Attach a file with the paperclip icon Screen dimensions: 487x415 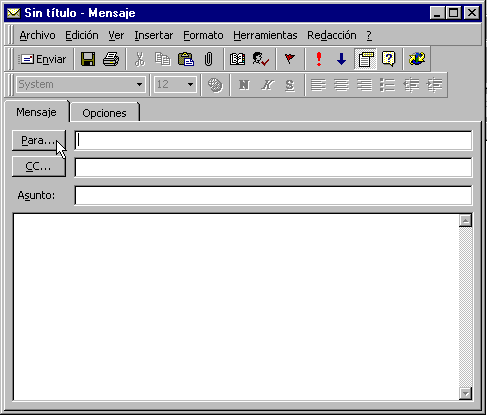click(x=208, y=59)
